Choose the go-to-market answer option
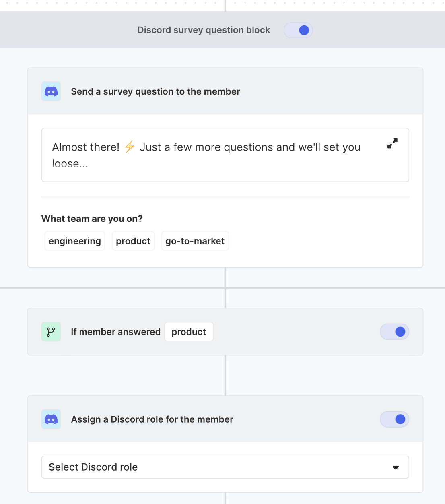The image size is (445, 504). pyautogui.click(x=195, y=241)
